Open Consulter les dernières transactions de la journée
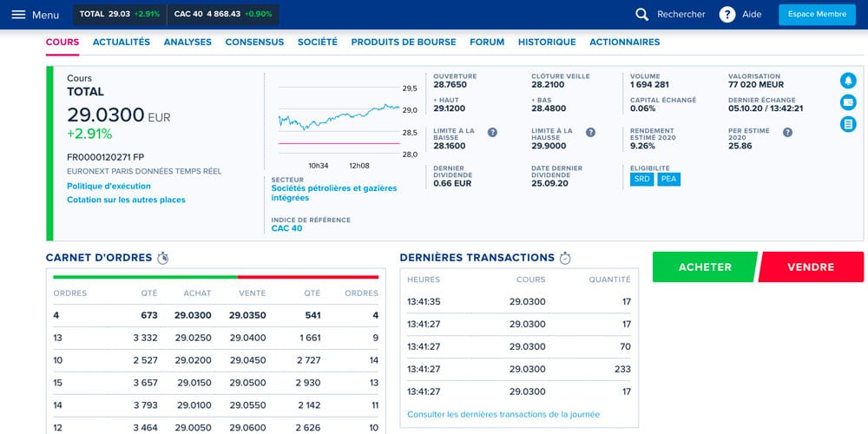The width and height of the screenshot is (868, 434). coord(503,414)
